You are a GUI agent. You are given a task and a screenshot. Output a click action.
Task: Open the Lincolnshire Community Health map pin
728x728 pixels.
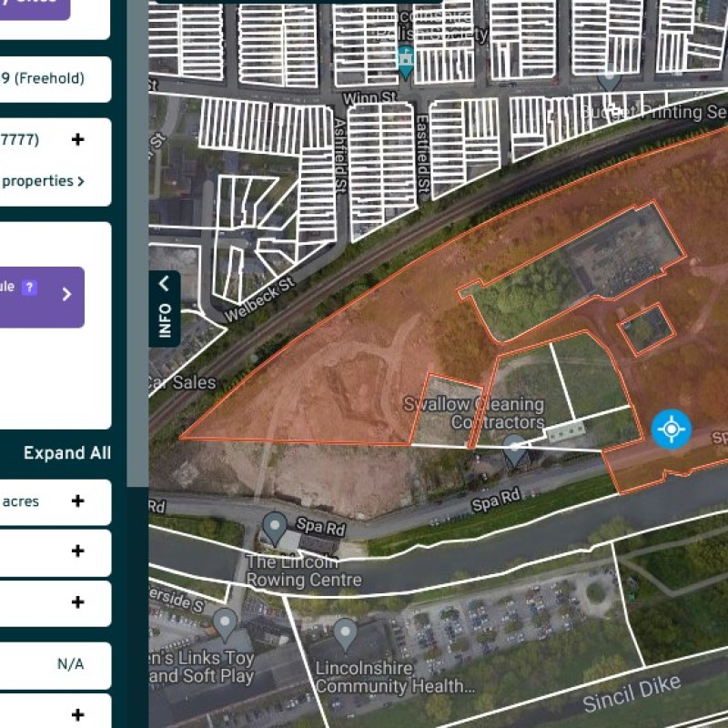pyautogui.click(x=345, y=633)
